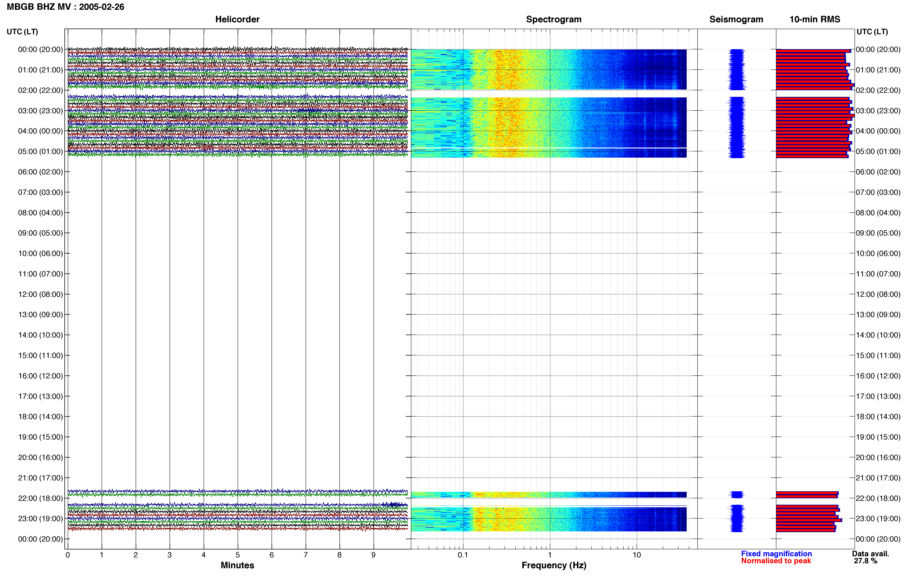924x578 pixels.
Task: Click the thin spectrogram strip just before 22:00
Action: 549,495
